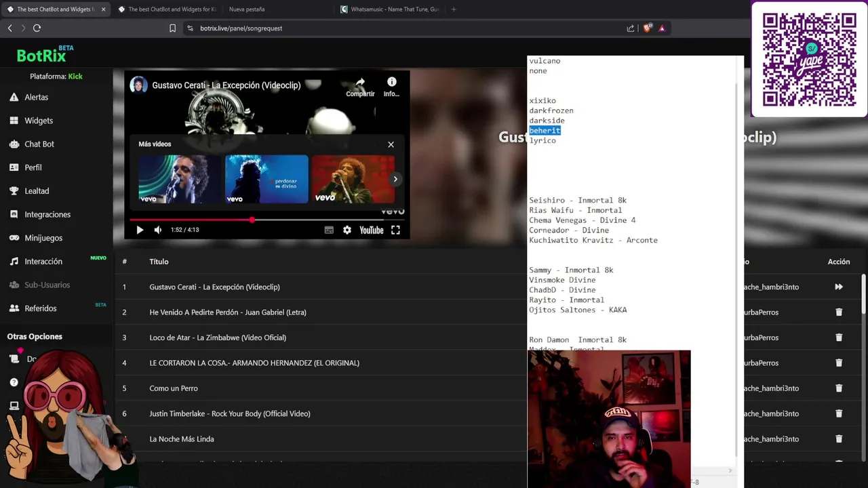Image resolution: width=868 pixels, height=488 pixels.
Task: Delete 'Loco de Atar' song request
Action: click(x=839, y=338)
